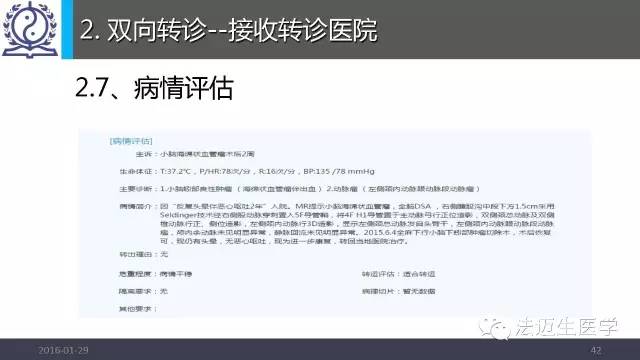Click the yin-yang institution logo
Viewport: 640px width, 360px height.
30,29
